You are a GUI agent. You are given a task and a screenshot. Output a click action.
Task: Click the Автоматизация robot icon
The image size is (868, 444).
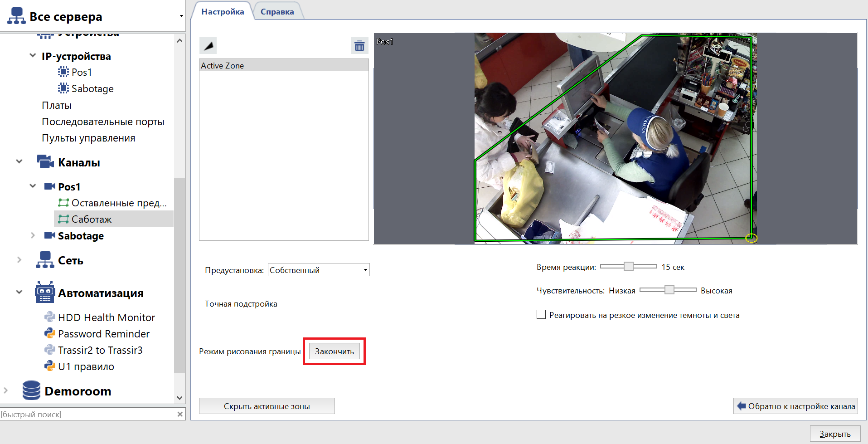coord(45,293)
